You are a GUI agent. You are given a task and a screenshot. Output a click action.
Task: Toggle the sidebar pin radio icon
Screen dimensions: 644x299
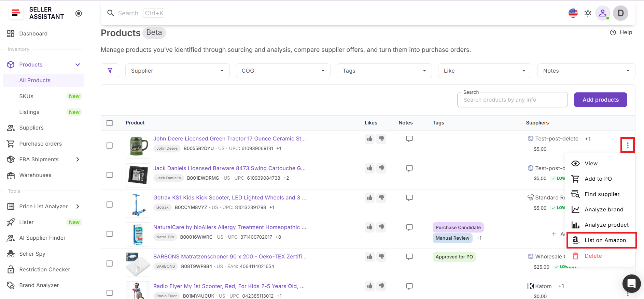tap(79, 13)
